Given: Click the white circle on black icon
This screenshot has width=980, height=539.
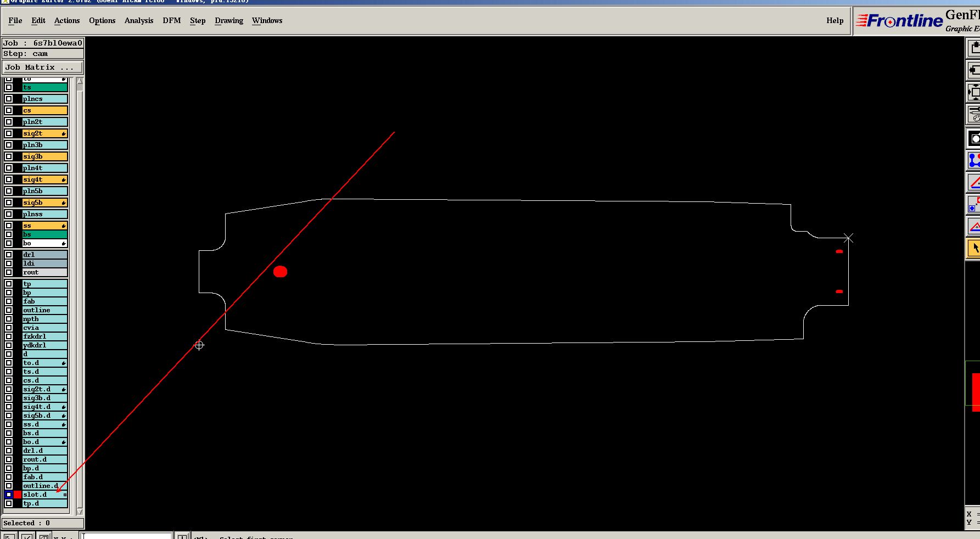Looking at the screenshot, I should 975,138.
